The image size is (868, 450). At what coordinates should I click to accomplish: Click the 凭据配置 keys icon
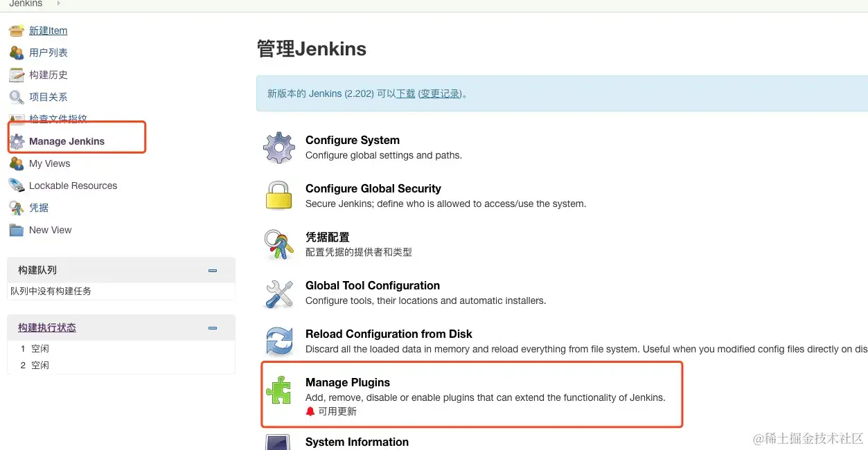click(x=279, y=244)
